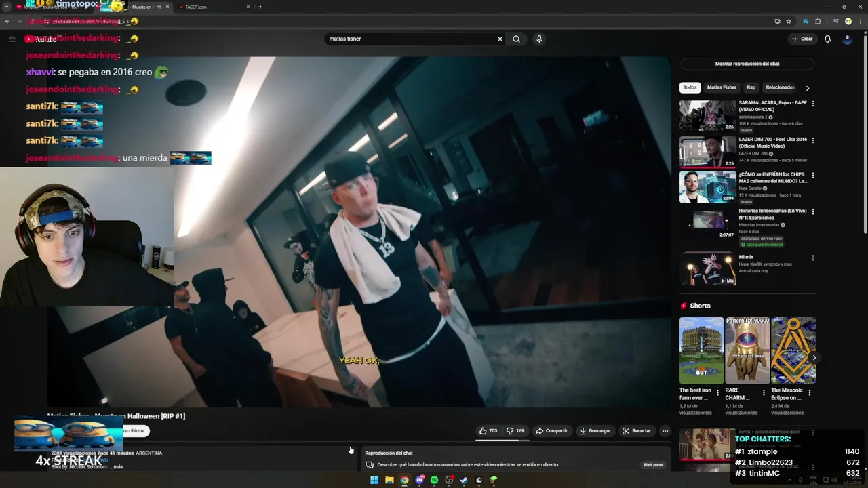The width and height of the screenshot is (868, 488).
Task: Open a new browser tab
Action: (260, 7)
